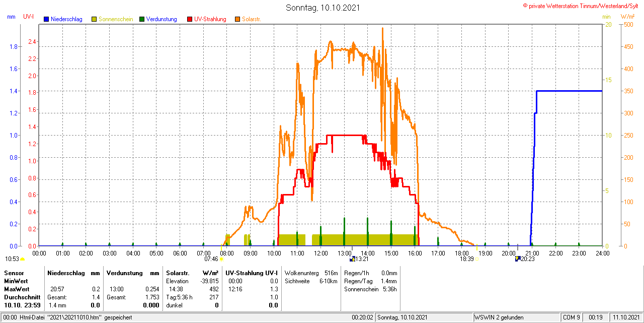Click the Tag:5:36 h entry
The height and width of the screenshot is (323, 644).
point(180,297)
